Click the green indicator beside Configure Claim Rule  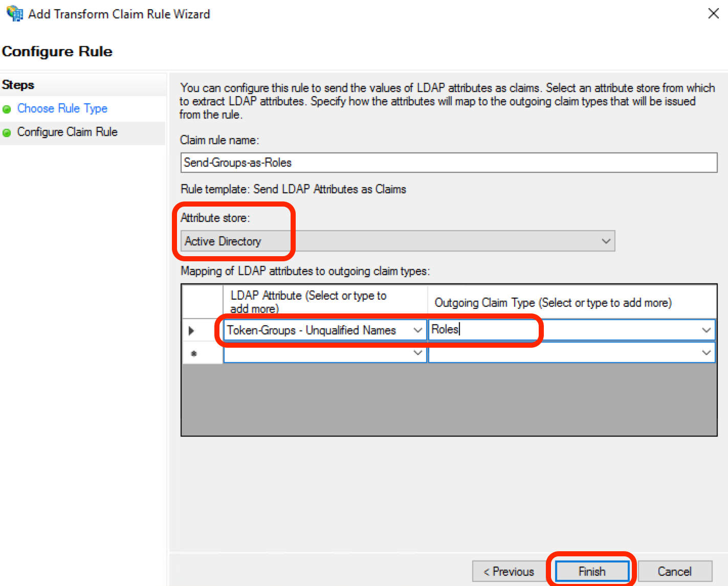pyautogui.click(x=7, y=132)
